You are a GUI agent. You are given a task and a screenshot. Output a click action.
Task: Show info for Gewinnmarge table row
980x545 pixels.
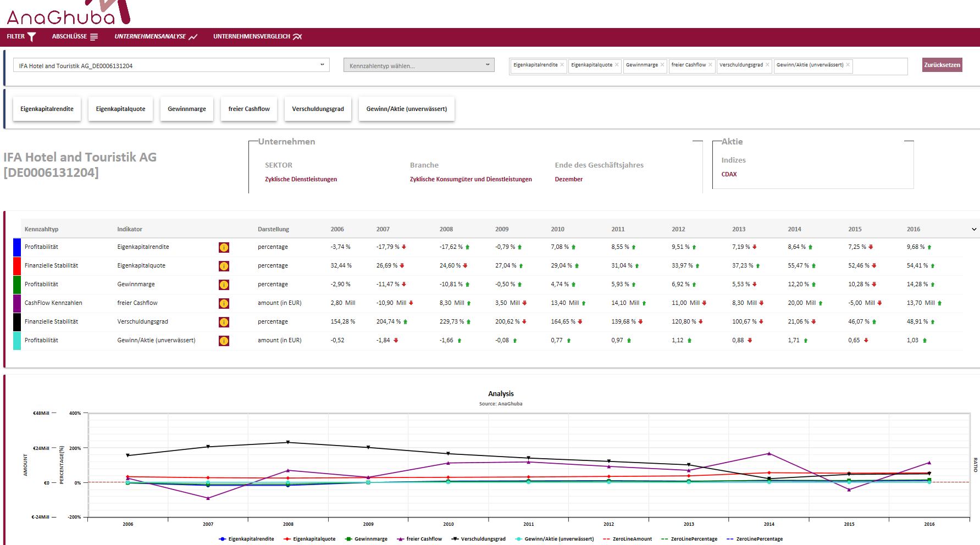coord(224,285)
